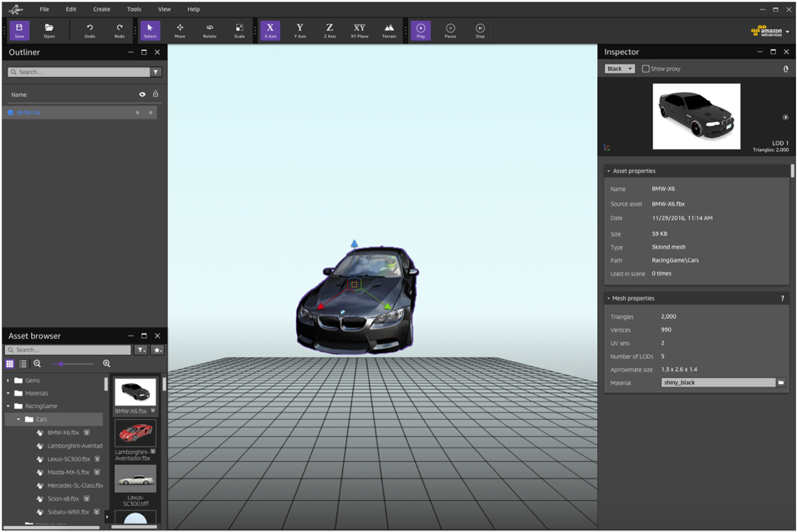Browse for material with folder icon

tap(781, 382)
